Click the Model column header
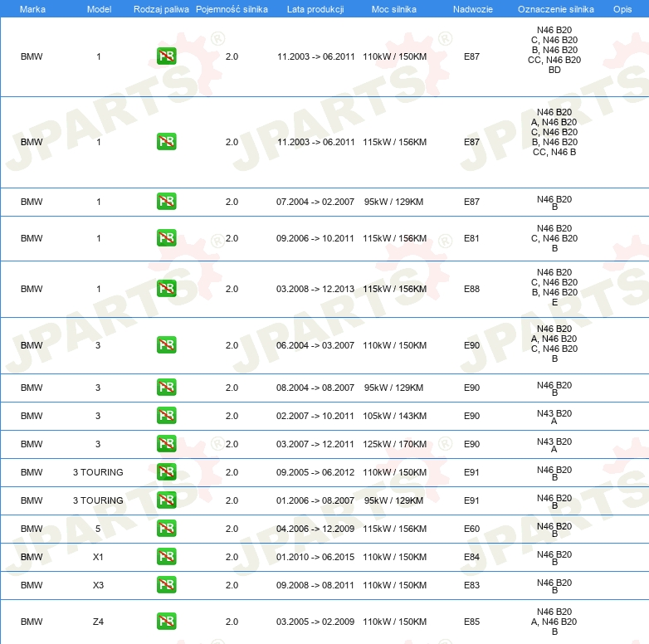Image resolution: width=649 pixels, height=644 pixels. pyautogui.click(x=99, y=9)
